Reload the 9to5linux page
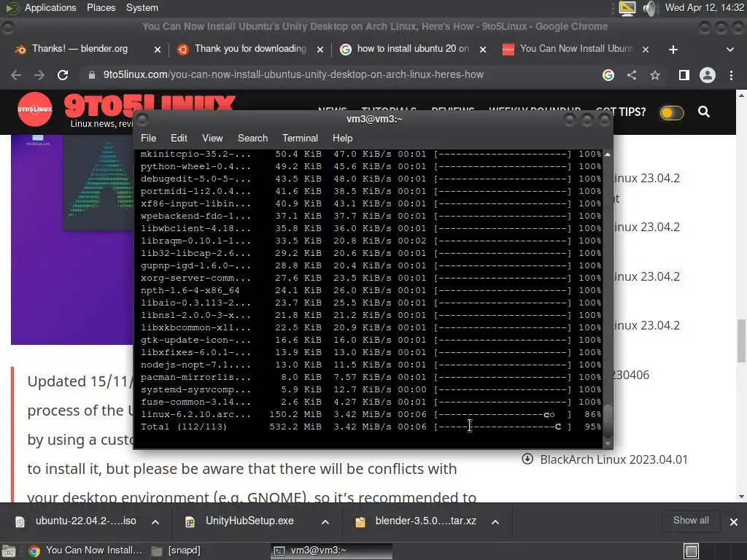 tap(63, 75)
